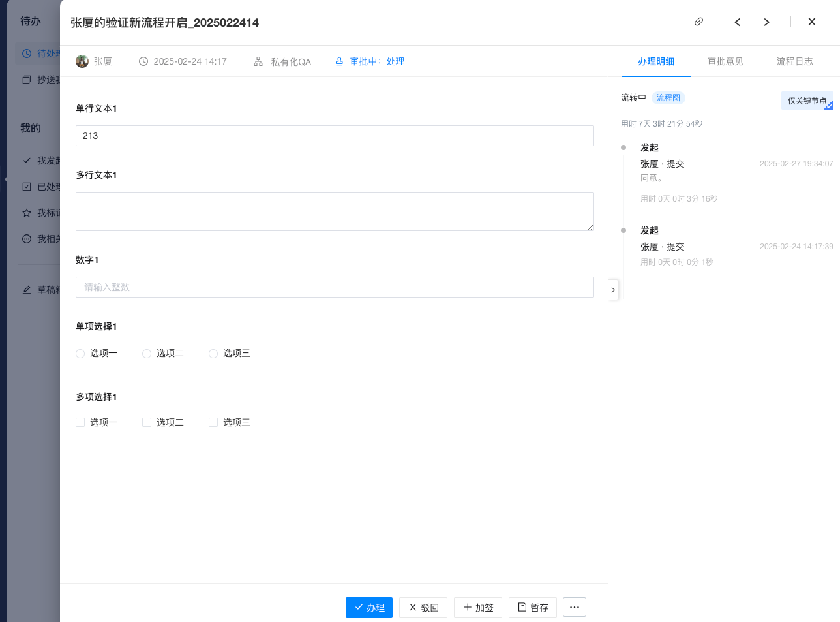The height and width of the screenshot is (622, 840).
Task: Click the clock icon beside submission time
Action: [143, 61]
